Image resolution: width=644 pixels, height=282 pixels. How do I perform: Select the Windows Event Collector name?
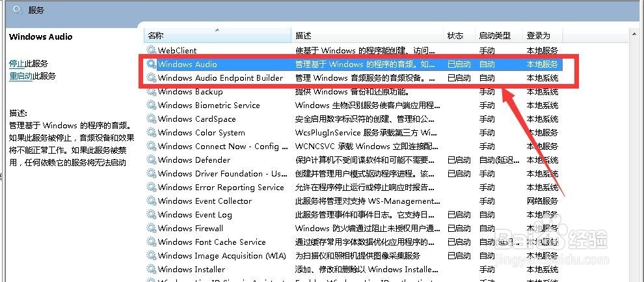204,201
